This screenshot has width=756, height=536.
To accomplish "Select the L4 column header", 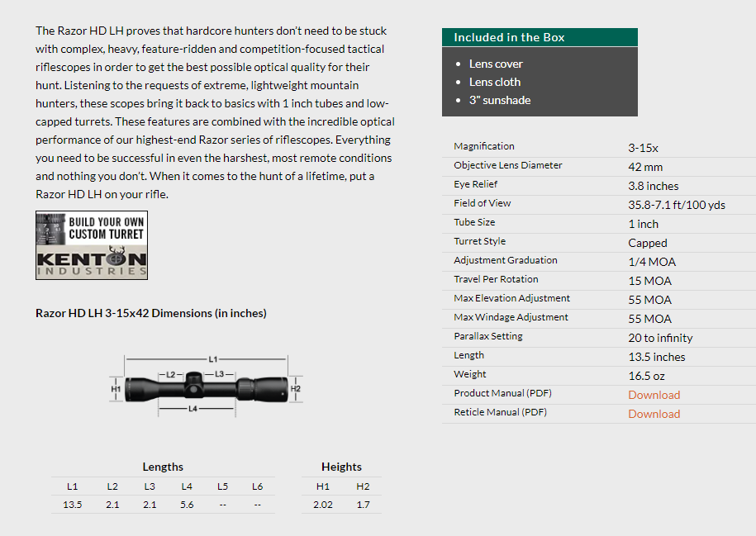I will tap(187, 486).
